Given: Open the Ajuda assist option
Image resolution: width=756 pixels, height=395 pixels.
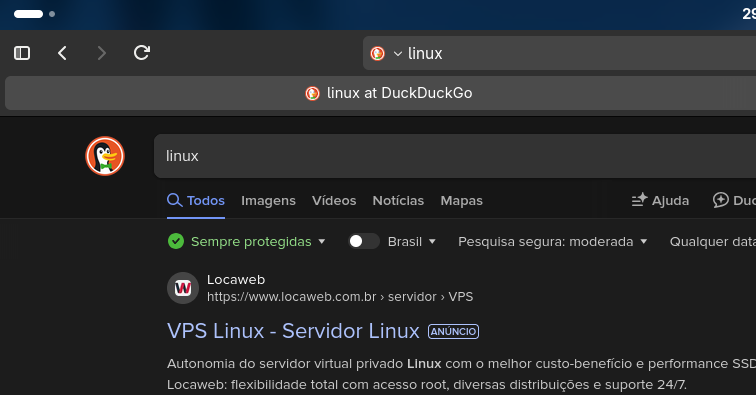Looking at the screenshot, I should tap(660, 201).
